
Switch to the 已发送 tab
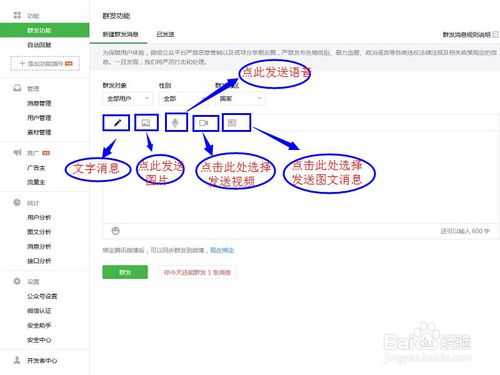click(165, 34)
